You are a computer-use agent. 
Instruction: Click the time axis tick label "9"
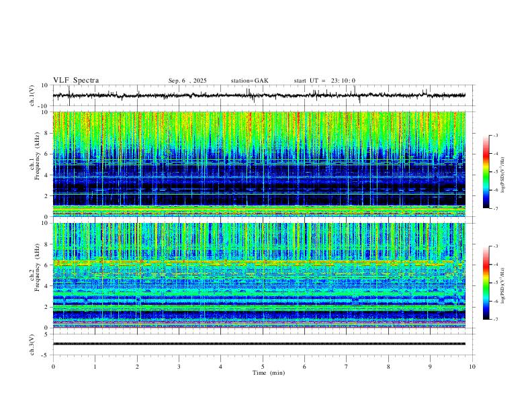430,367
